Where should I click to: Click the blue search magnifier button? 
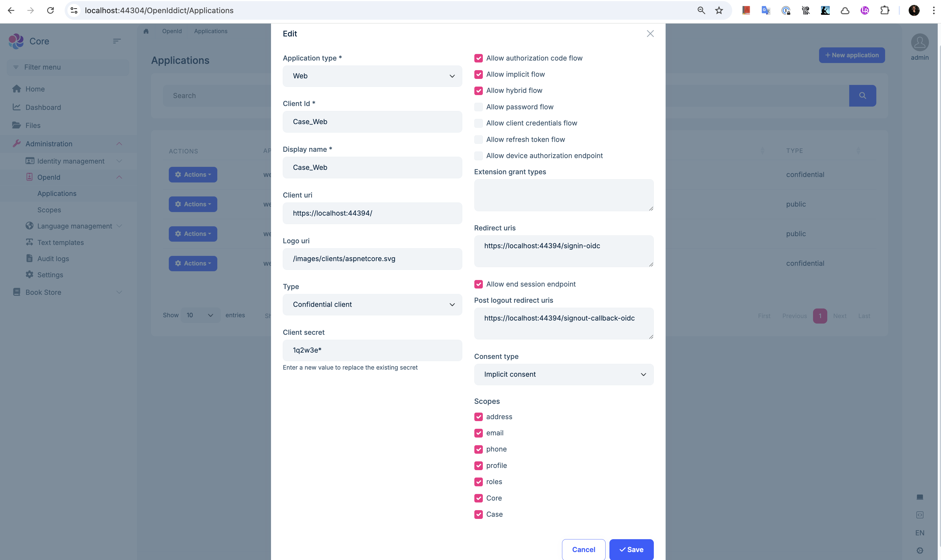pos(862,96)
